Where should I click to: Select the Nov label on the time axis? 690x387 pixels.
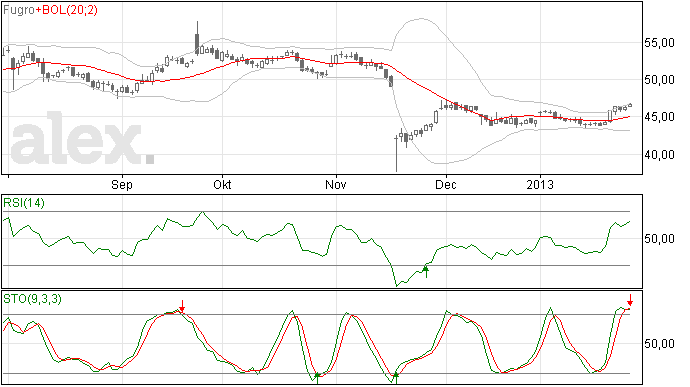coord(336,184)
